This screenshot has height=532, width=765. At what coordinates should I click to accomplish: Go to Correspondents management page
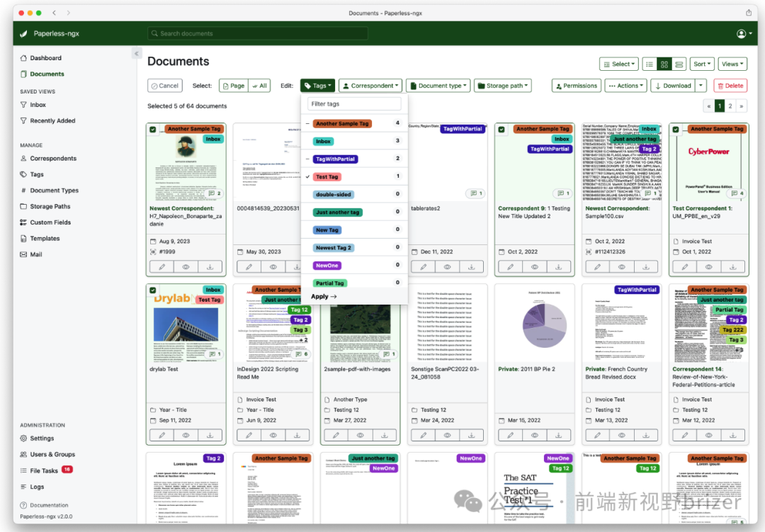tap(53, 159)
